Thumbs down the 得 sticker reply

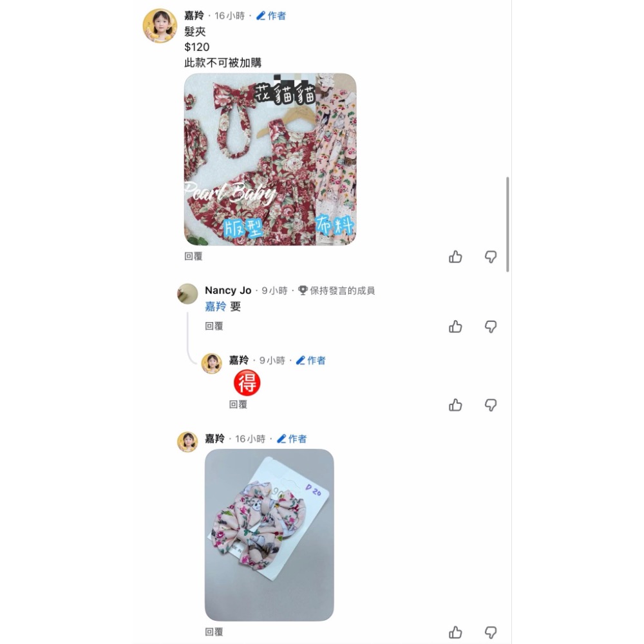[490, 405]
